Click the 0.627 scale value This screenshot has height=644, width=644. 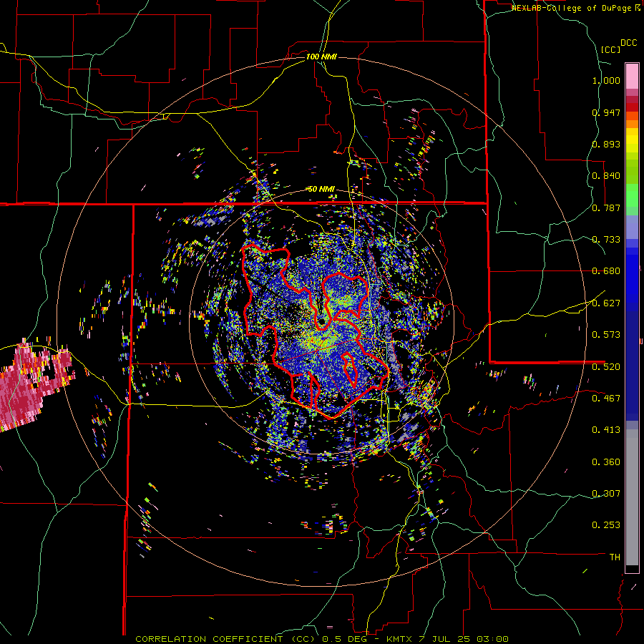pos(606,303)
